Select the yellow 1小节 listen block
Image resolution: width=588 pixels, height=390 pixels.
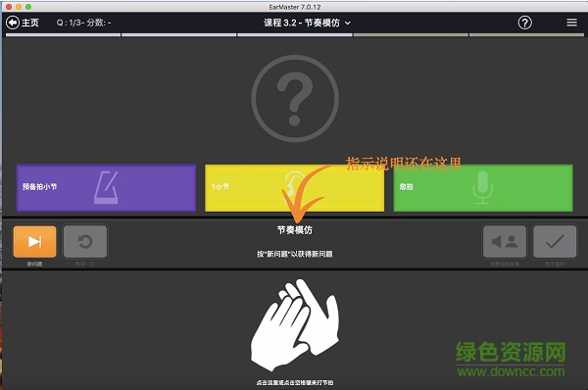coord(294,187)
